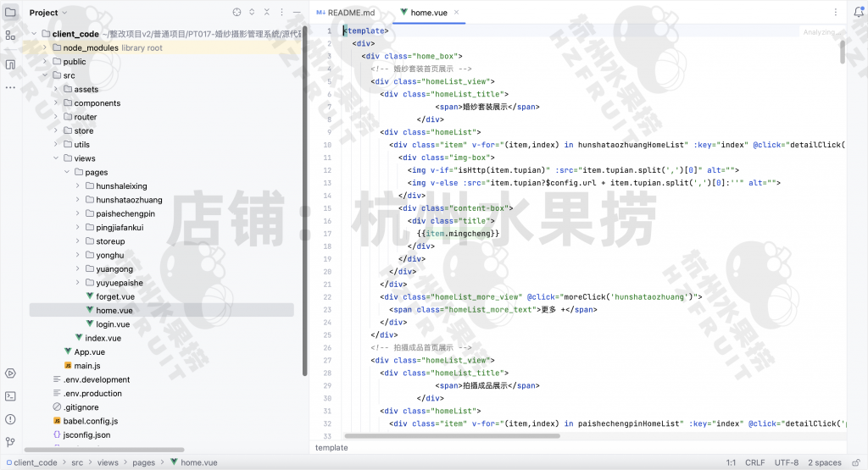Viewport: 868px width, 470px height.
Task: Click the CRLF line separator indicator
Action: click(754, 463)
